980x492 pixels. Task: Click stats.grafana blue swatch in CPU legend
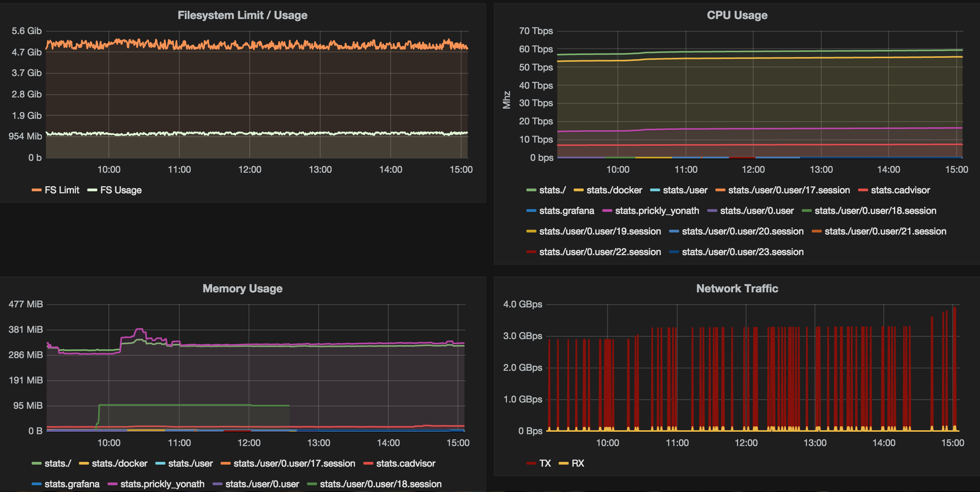coord(531,211)
